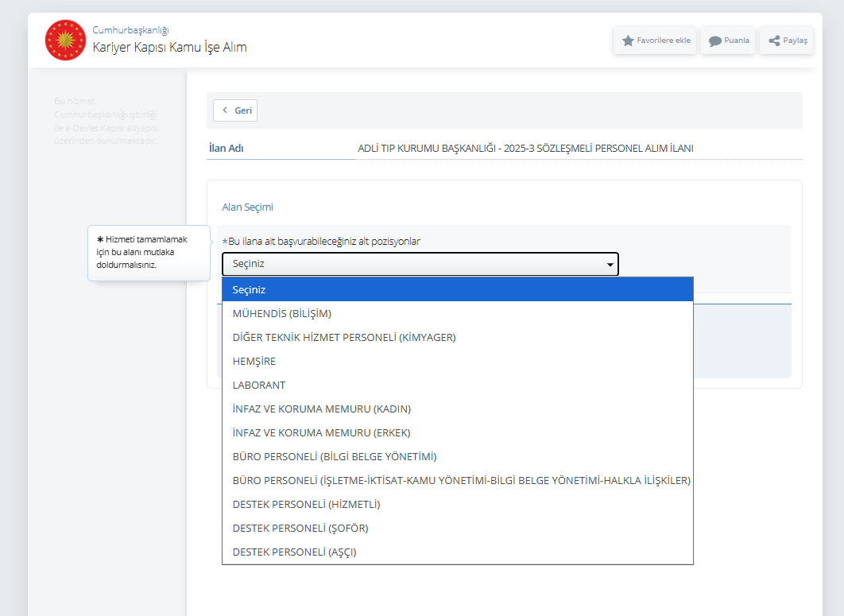Select İNFAZ VE KORUMA MEMURU (ERKEK)
This screenshot has height=616, width=844.
click(x=322, y=432)
